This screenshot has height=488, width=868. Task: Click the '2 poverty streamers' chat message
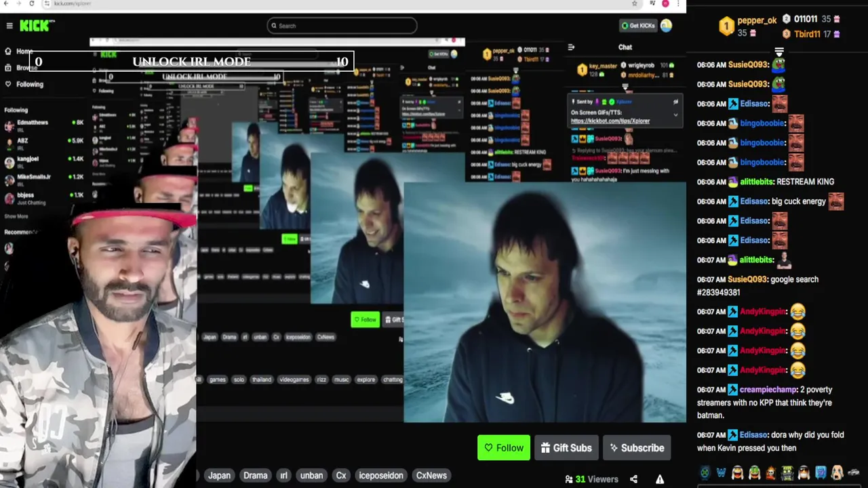(x=765, y=403)
